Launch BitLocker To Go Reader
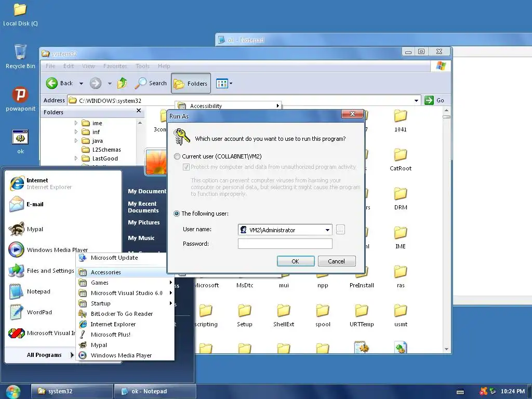This screenshot has height=399, width=532. coord(125,314)
